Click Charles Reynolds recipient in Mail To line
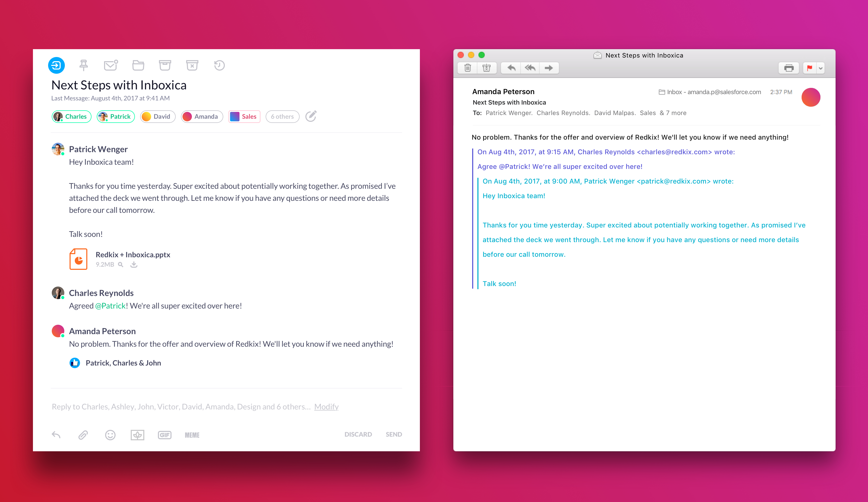868x502 pixels. (x=563, y=113)
